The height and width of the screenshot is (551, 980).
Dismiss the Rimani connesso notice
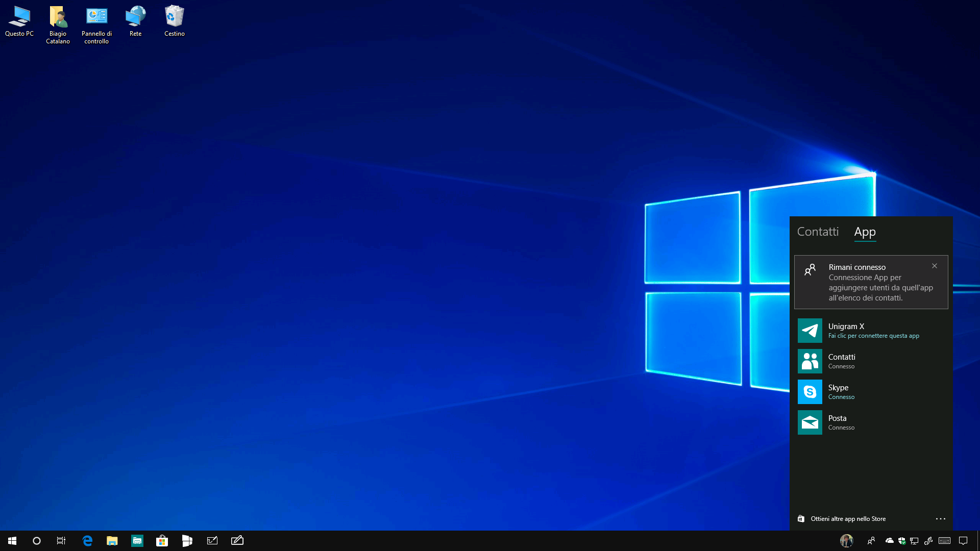(934, 266)
